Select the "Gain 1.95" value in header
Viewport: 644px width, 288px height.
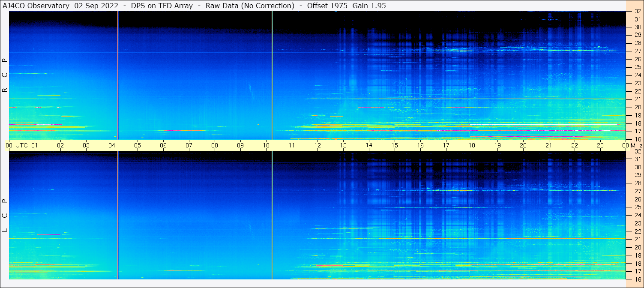(369, 6)
